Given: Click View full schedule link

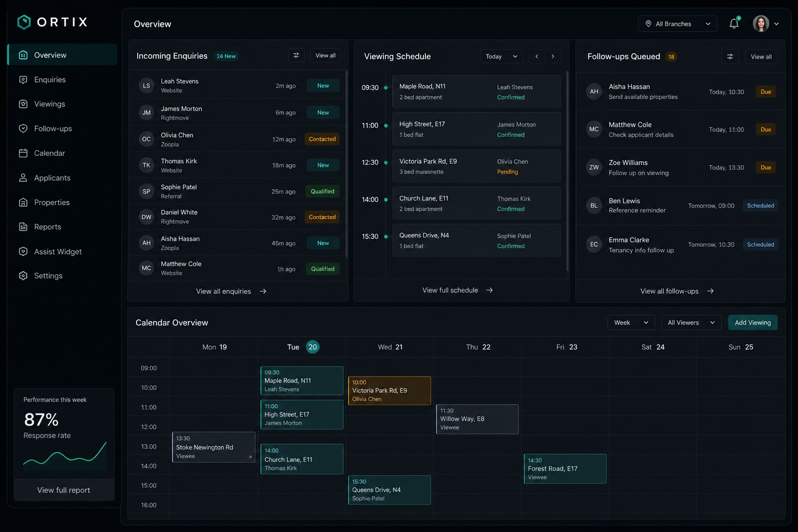Looking at the screenshot, I should [x=458, y=290].
